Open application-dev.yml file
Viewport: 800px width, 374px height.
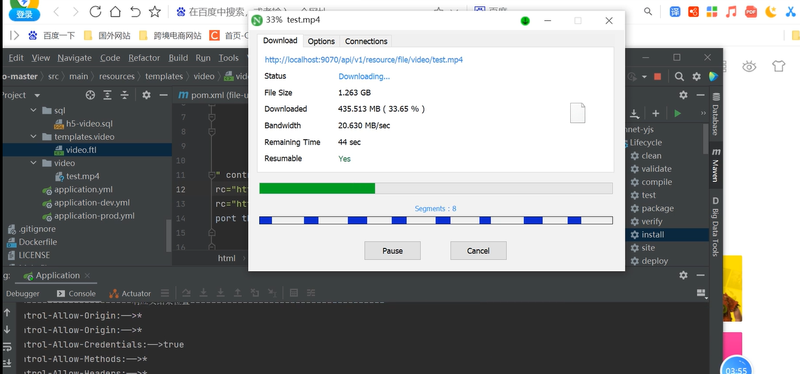pos(86,203)
